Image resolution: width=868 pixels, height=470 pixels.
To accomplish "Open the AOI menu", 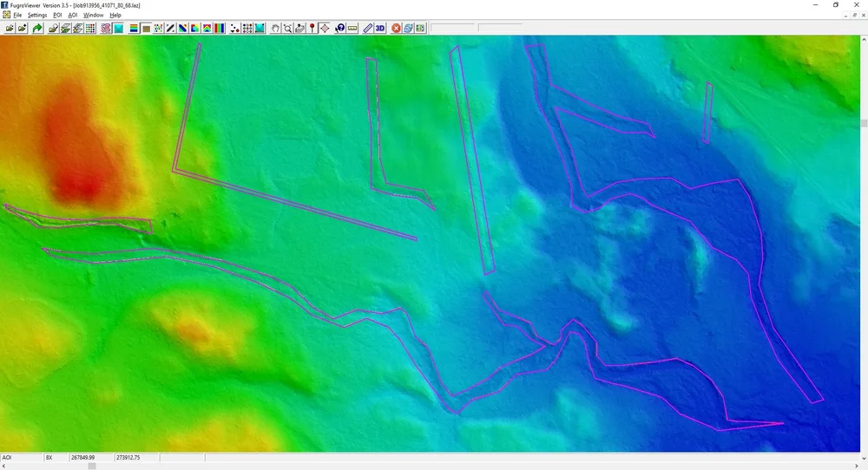I will click(73, 16).
